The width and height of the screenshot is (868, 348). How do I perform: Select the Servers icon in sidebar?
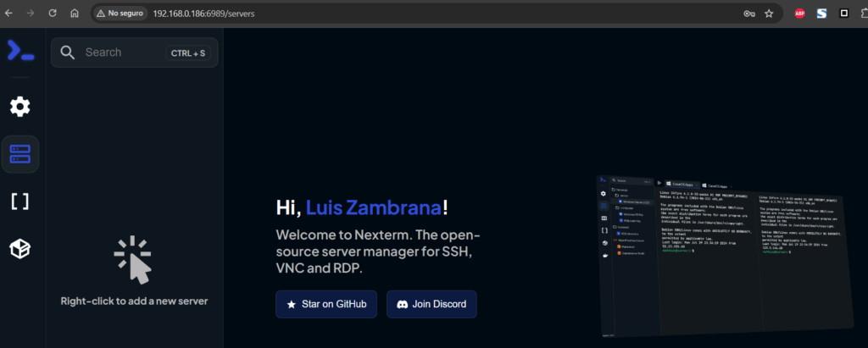pos(19,154)
